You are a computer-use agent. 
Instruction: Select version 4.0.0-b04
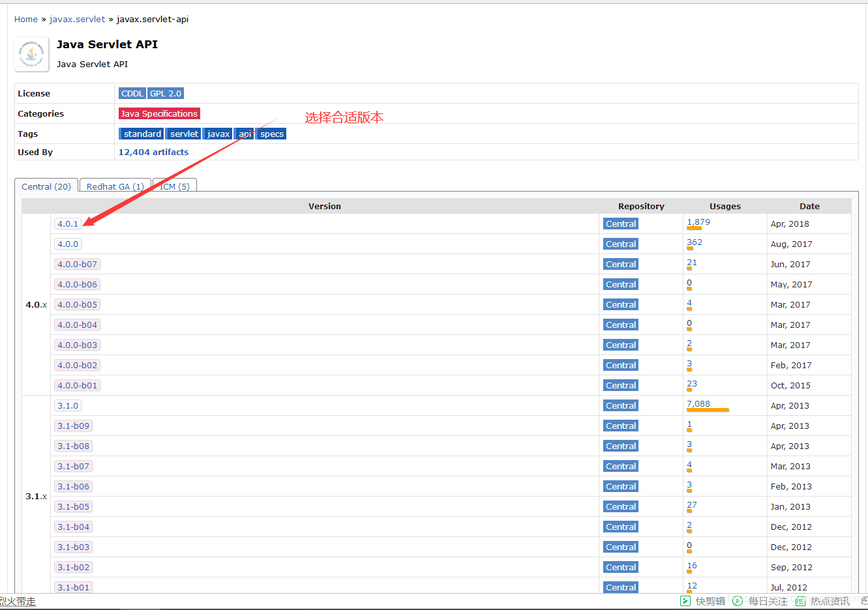point(77,325)
